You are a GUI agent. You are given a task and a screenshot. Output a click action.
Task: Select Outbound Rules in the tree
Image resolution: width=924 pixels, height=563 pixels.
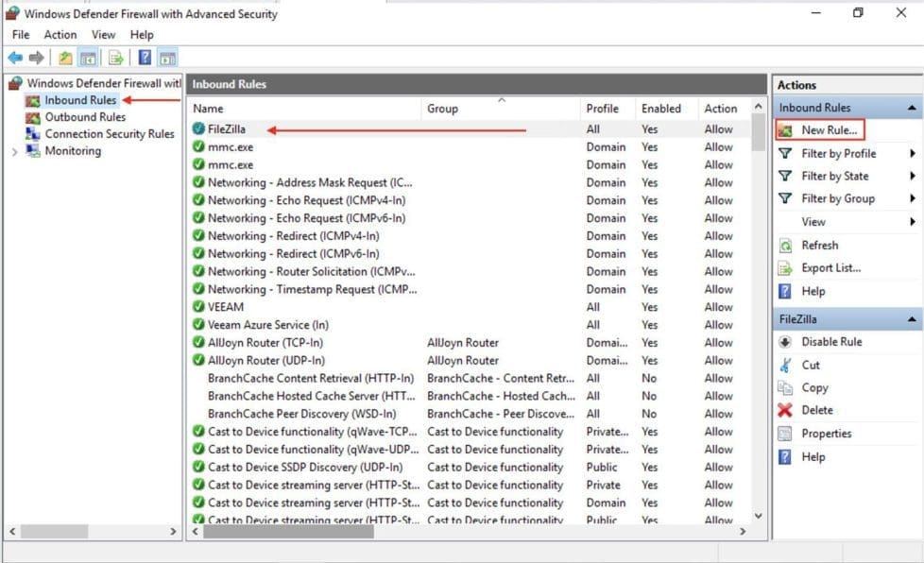coord(85,117)
